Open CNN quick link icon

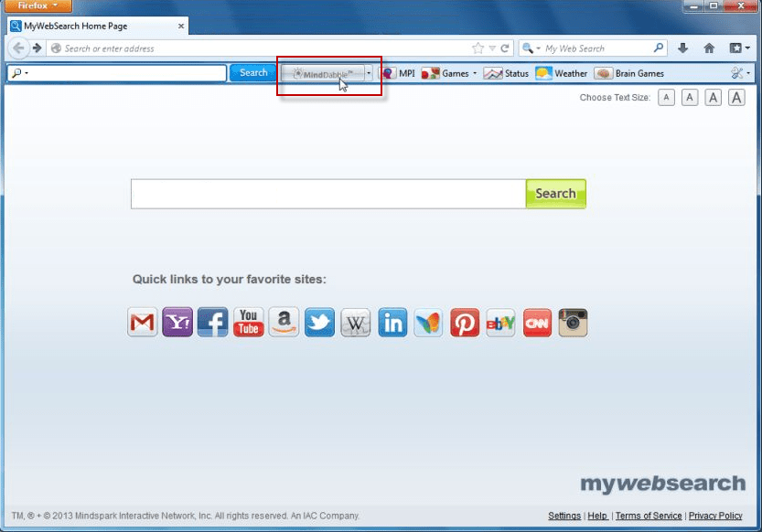coord(537,322)
